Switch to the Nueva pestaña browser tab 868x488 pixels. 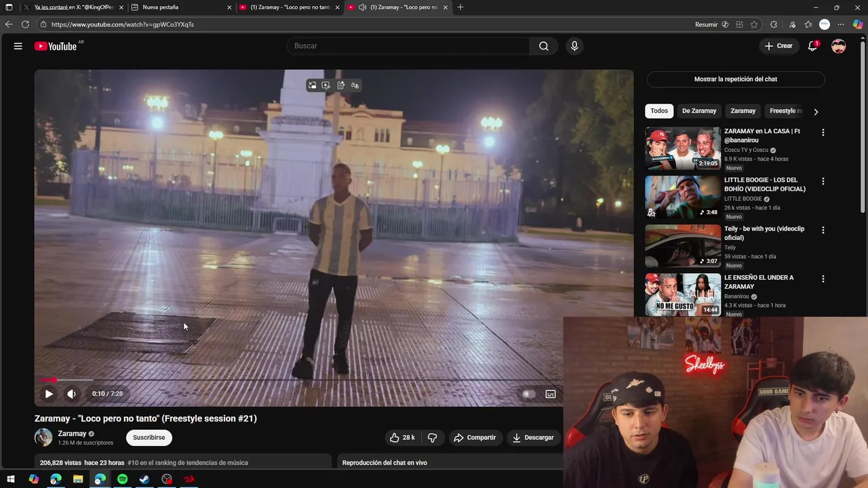click(x=180, y=7)
